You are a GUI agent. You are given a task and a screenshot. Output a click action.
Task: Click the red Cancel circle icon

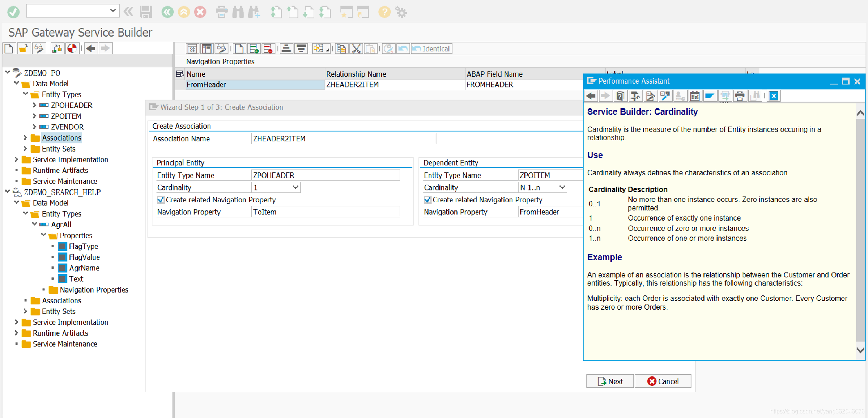pyautogui.click(x=200, y=12)
